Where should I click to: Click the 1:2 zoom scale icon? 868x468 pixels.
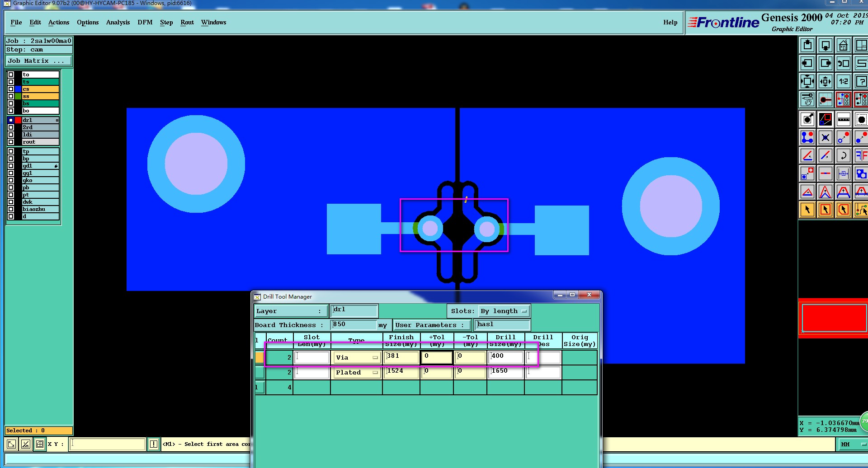click(x=844, y=81)
